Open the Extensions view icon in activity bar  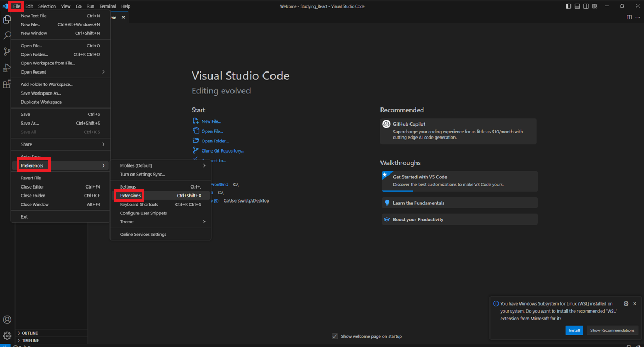pyautogui.click(x=7, y=84)
